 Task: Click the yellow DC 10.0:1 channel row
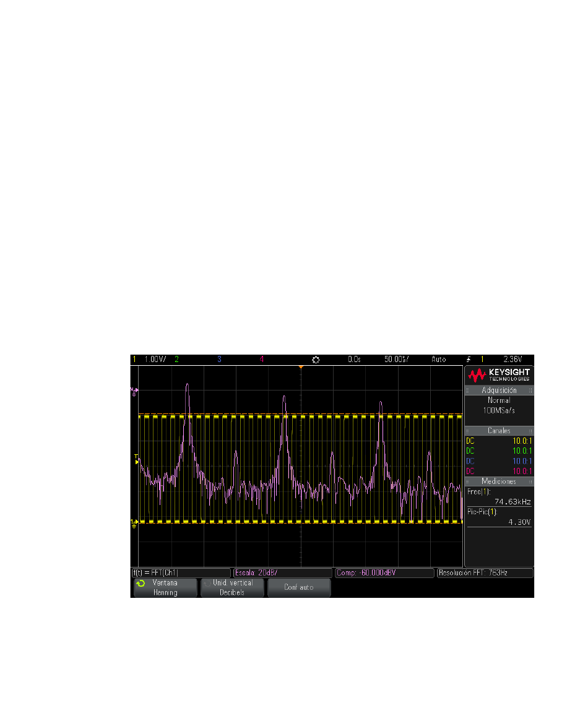[x=499, y=441]
